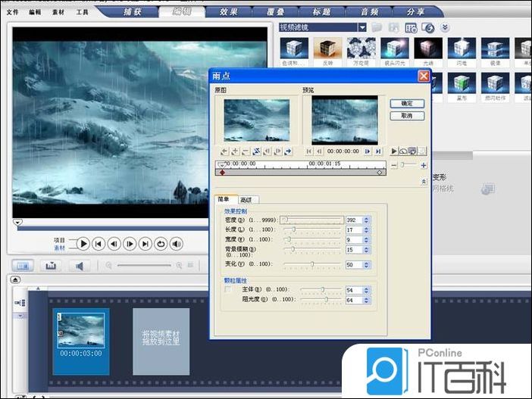Viewport: 532px width, 399px height.
Task: Collapse the dialog panel with double-chevron button
Action: 423,182
